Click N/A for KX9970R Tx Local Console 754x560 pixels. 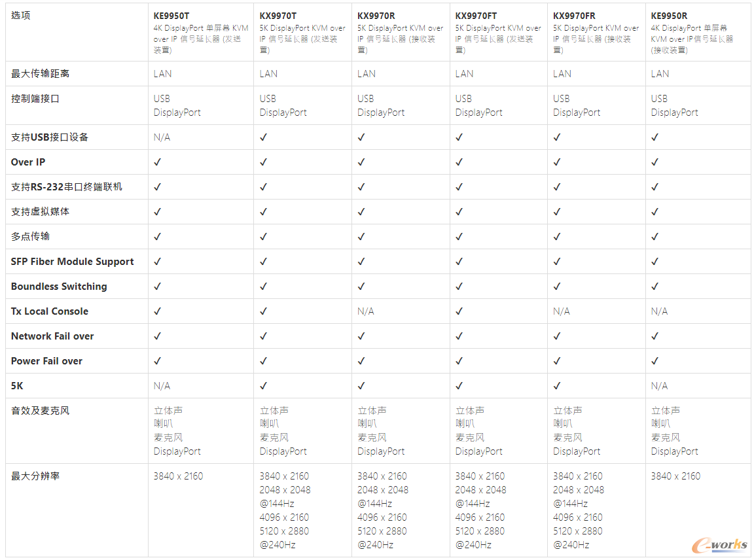coord(365,311)
